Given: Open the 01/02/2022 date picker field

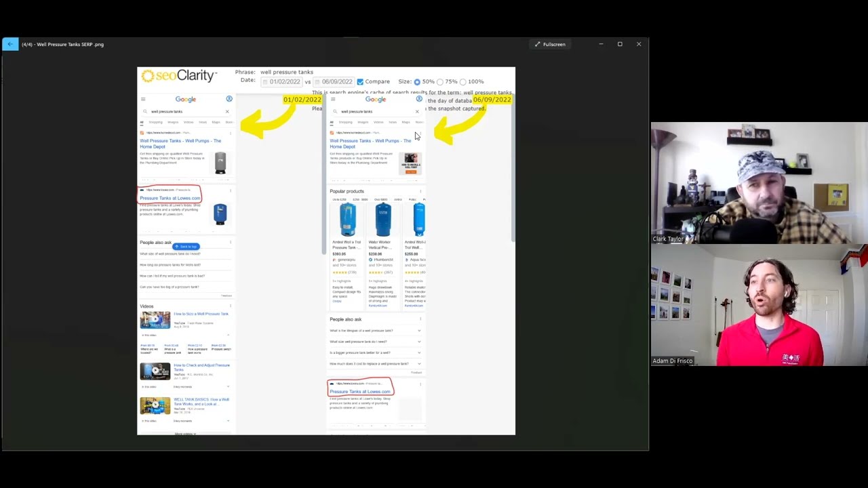Looking at the screenshot, I should point(281,81).
